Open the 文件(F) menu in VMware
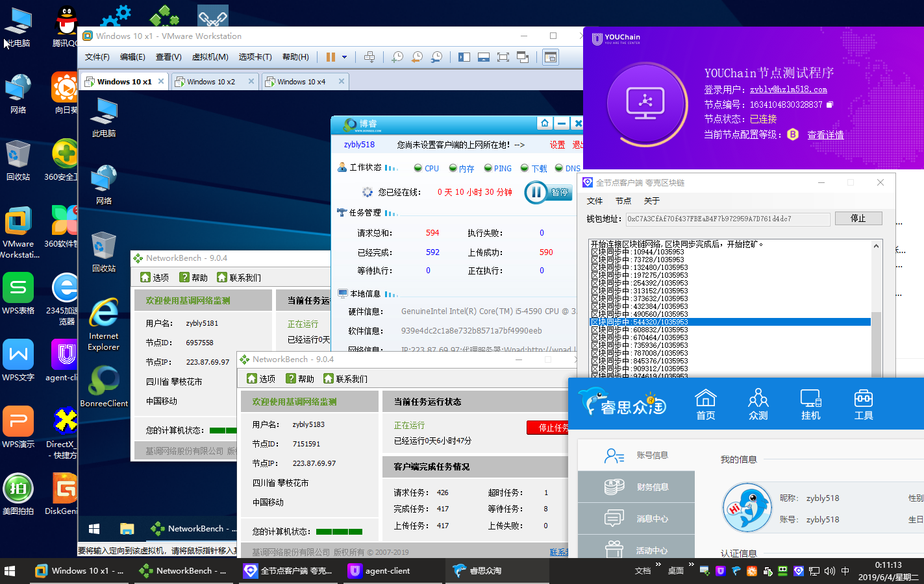 [x=97, y=57]
